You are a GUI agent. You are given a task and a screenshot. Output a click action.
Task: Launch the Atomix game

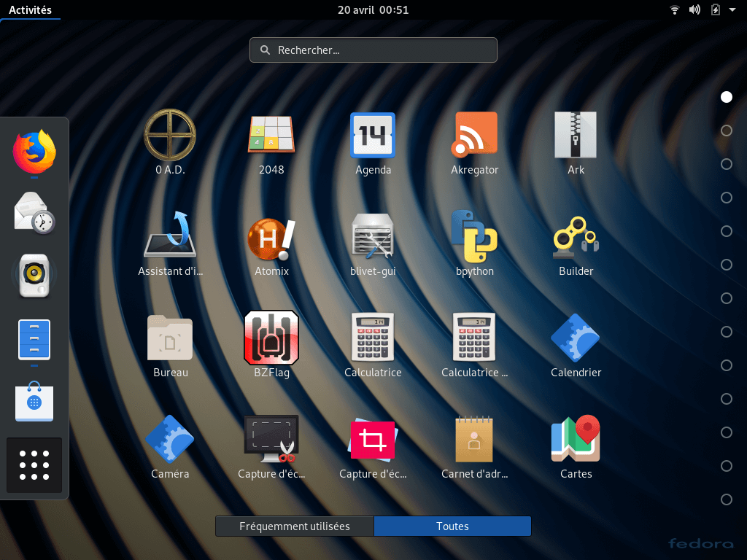(x=271, y=238)
